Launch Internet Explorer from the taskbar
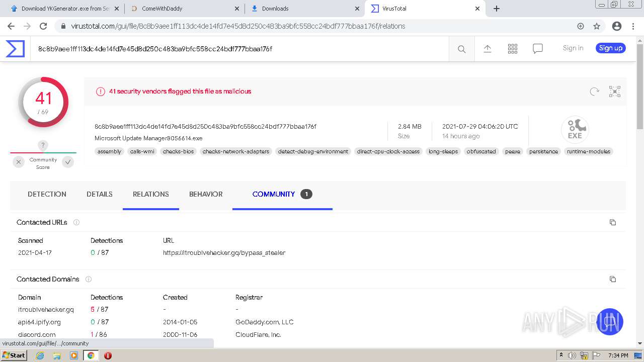 (40, 355)
